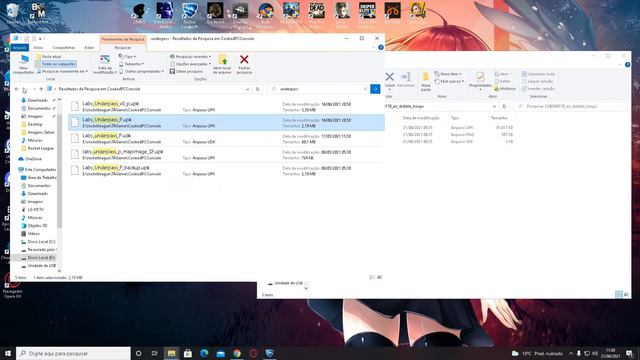Open Google Chrome from the taskbar
Screen dimensions: 640x360
point(237,353)
